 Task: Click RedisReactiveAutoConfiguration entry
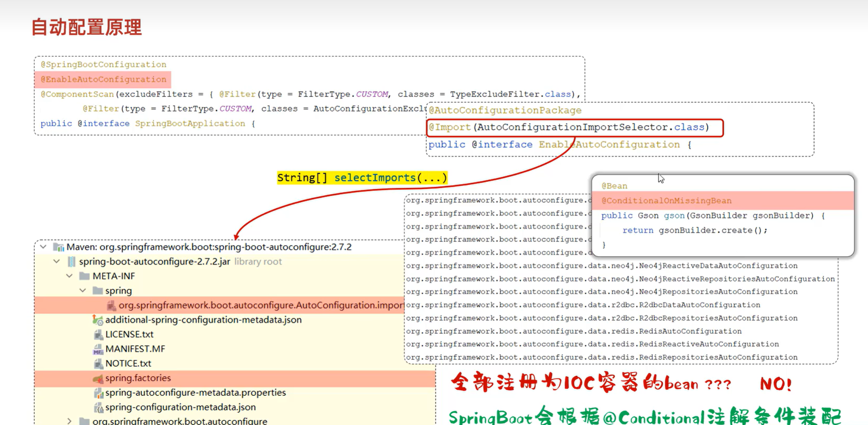tap(592, 344)
